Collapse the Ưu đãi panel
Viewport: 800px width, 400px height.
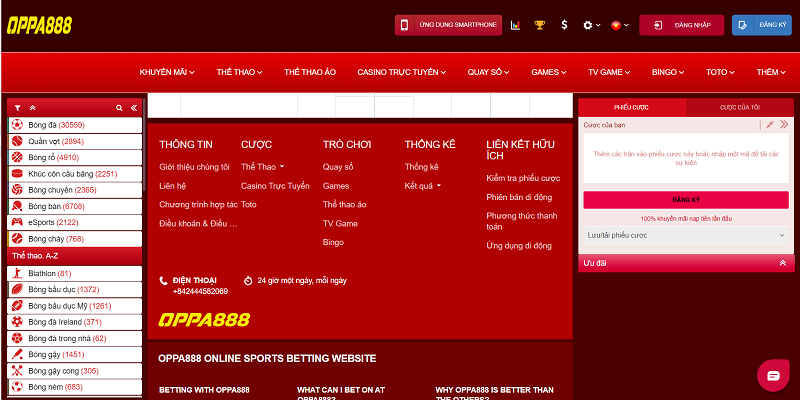[x=781, y=263]
